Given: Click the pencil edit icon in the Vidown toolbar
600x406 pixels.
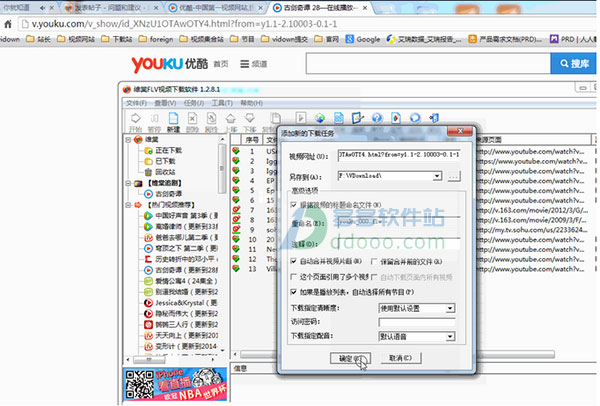Looking at the screenshot, I should click(x=358, y=118).
